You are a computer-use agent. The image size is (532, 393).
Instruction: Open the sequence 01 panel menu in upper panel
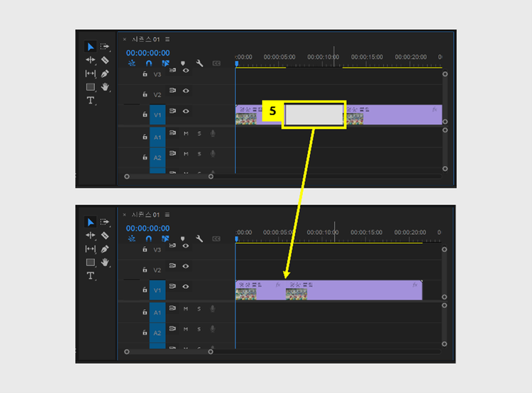(167, 39)
